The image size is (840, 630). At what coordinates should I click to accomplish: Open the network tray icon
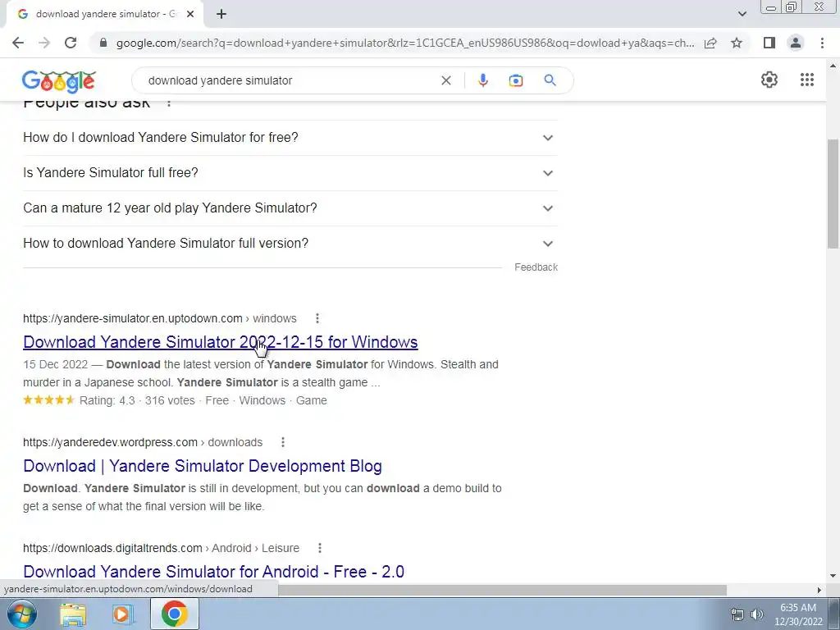pos(737,614)
